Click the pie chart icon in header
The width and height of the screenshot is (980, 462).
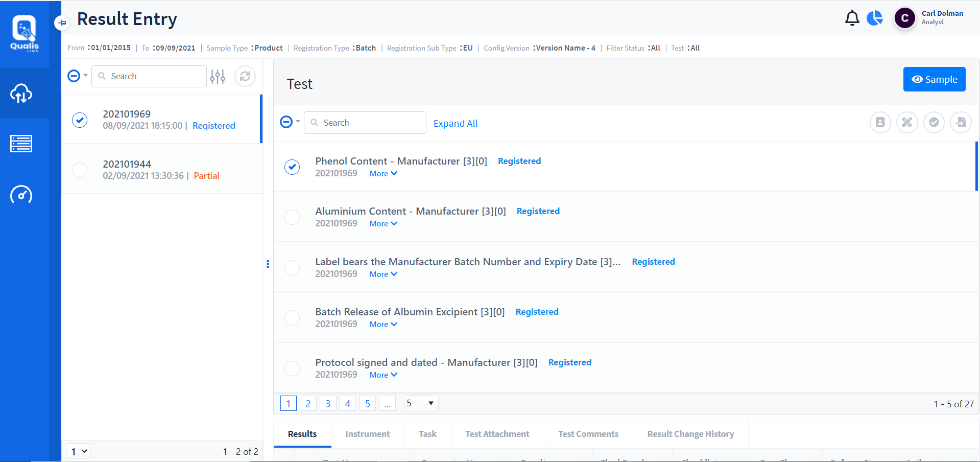tap(875, 18)
